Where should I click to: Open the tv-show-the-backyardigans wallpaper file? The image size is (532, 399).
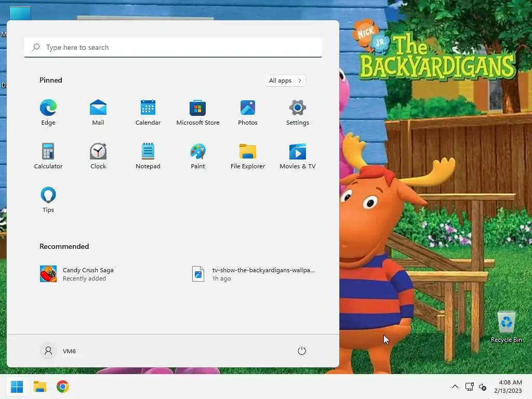254,274
